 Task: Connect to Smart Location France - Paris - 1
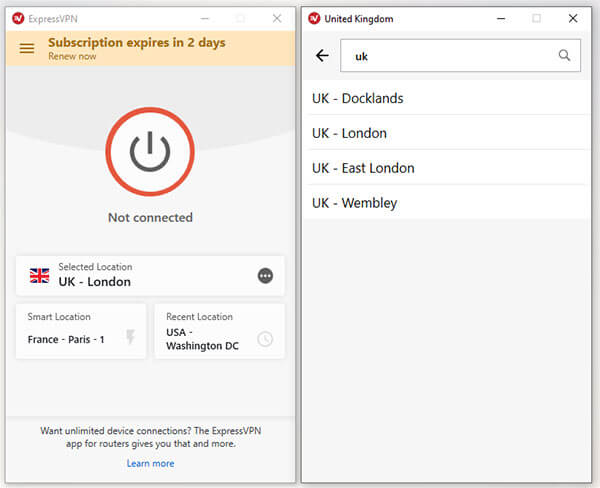point(81,331)
